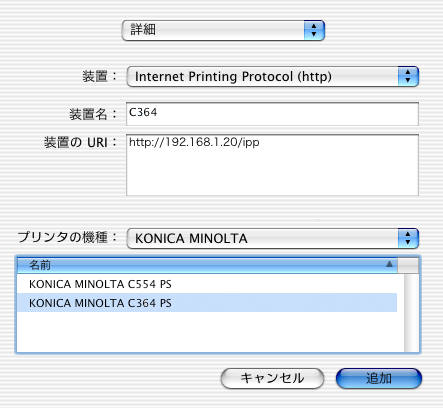443x408 pixels.
Task: Click the 装置名 field containing C364
Action: click(272, 114)
